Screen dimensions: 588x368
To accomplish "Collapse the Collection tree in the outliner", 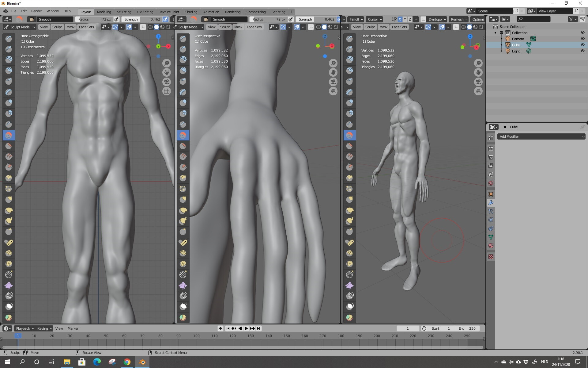I will 496,33.
